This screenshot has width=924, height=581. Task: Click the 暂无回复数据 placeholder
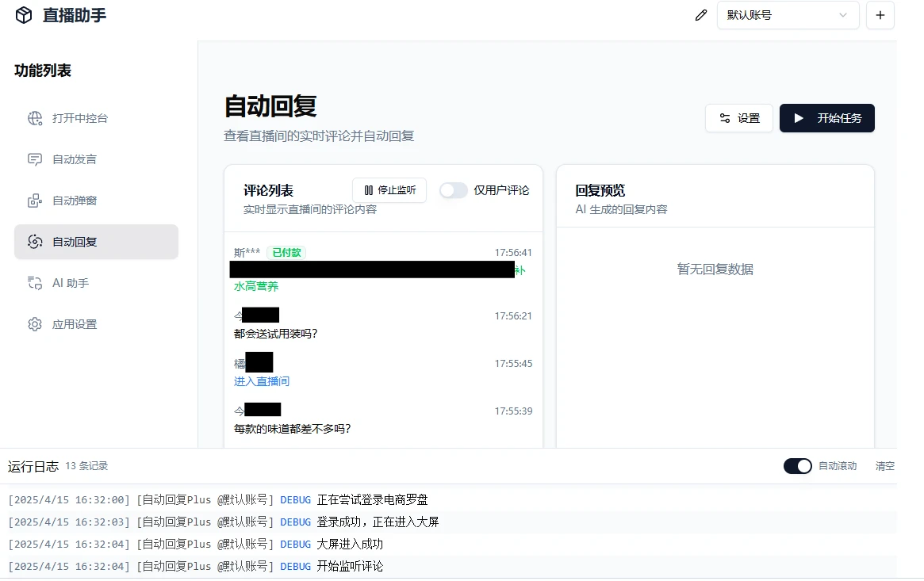(715, 269)
